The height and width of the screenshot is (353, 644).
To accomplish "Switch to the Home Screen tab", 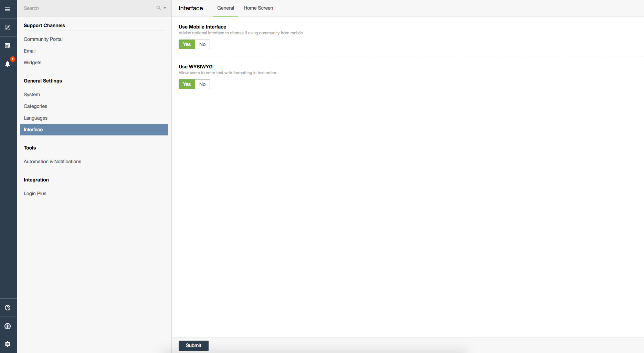I will (258, 8).
